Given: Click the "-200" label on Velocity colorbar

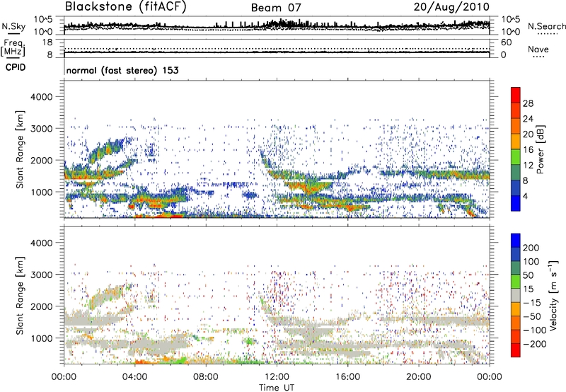Looking at the screenshot, I should point(535,344).
